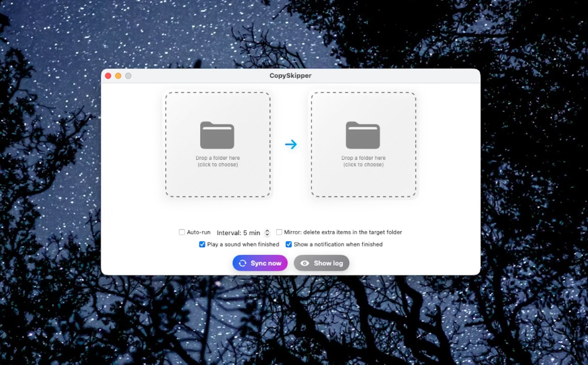Click the interval up stepper arrow
The image size is (588, 365).
(267, 230)
